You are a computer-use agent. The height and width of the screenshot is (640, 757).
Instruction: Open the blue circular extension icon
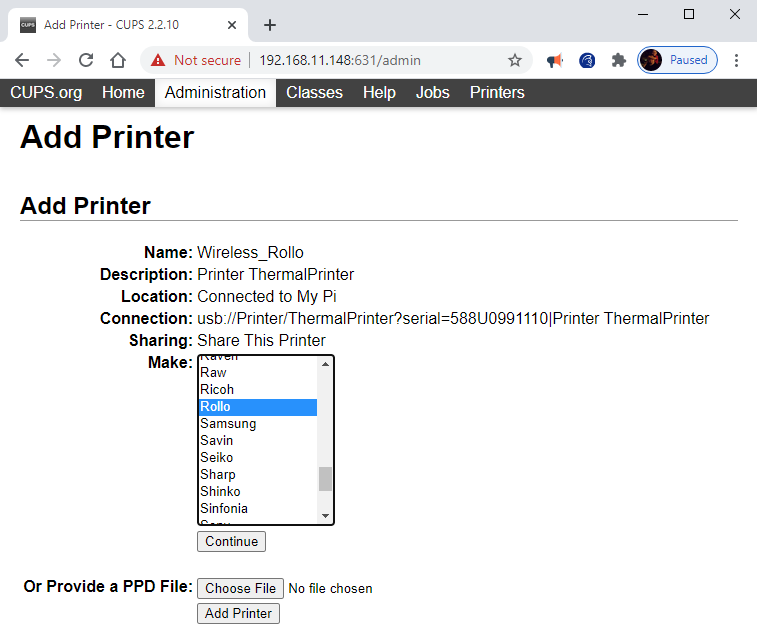click(587, 60)
